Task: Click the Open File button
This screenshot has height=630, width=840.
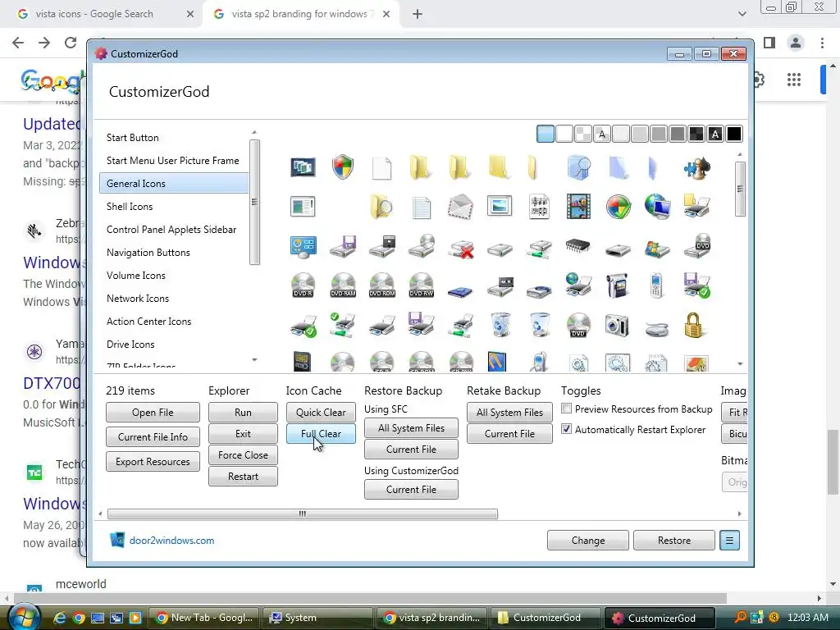Action: [153, 413]
